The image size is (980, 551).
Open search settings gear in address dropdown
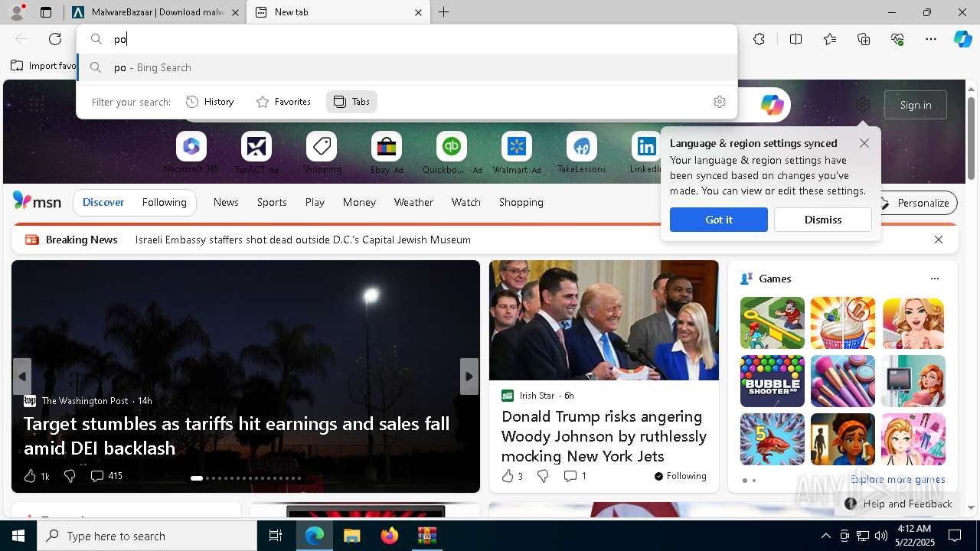coord(720,102)
